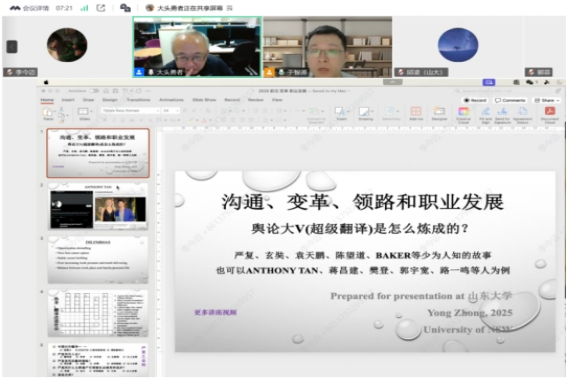Image resolution: width=567 pixels, height=378 pixels.
Task: Click the Comments button
Action: pos(510,100)
